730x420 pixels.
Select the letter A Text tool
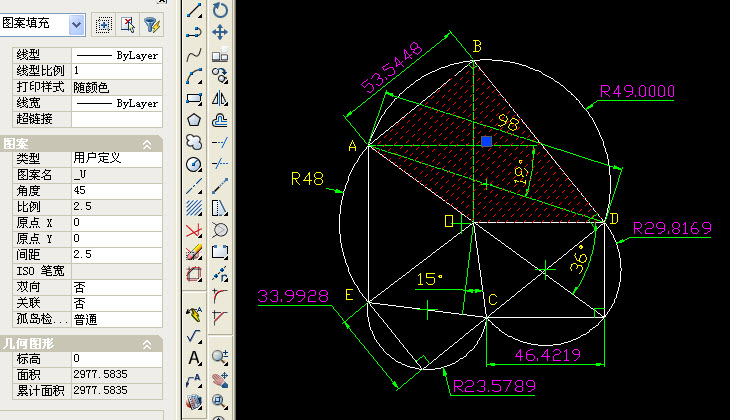[x=194, y=358]
